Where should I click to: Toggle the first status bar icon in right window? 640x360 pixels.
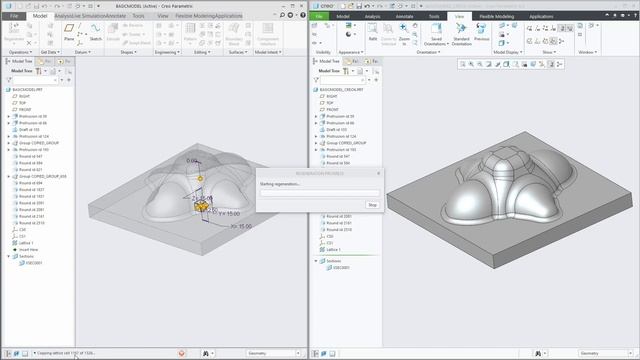tap(315, 353)
